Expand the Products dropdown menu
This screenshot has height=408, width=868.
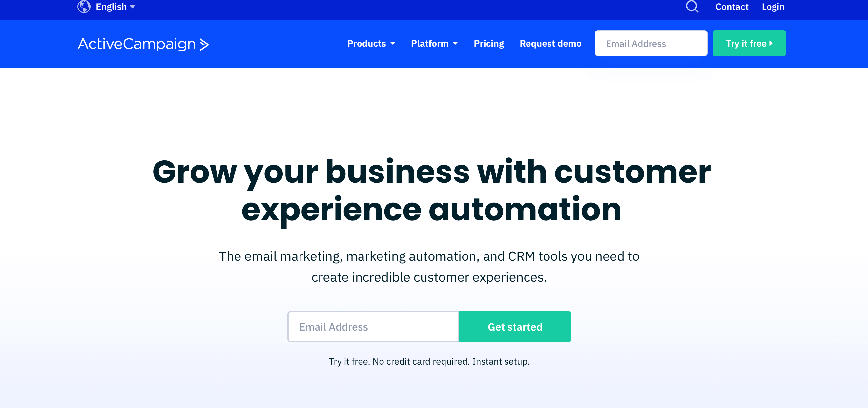tap(370, 43)
